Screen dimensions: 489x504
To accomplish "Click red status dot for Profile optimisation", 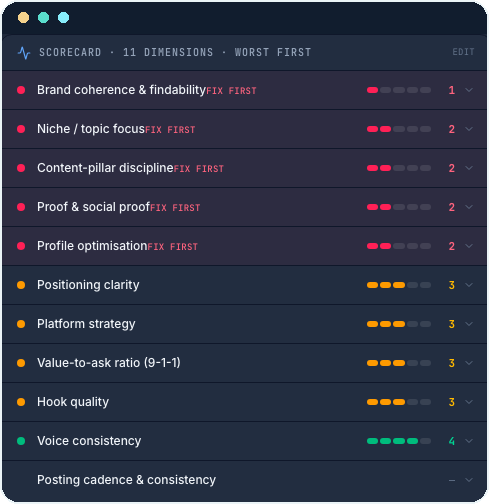I will (21, 246).
